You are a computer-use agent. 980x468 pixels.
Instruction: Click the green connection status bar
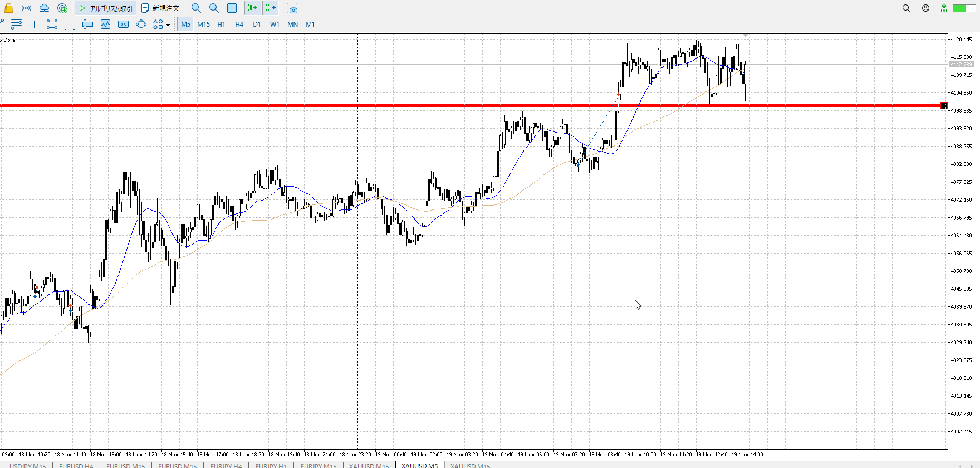[964, 8]
